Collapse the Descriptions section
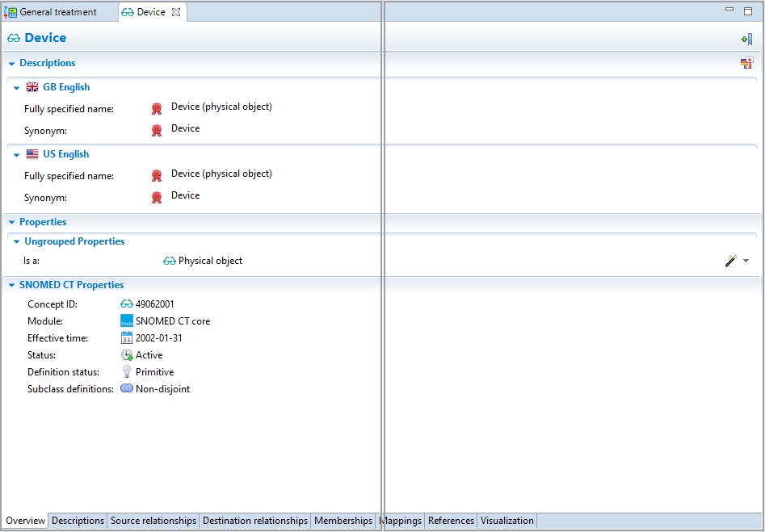Screen dimensions: 765x532 (x=11, y=63)
